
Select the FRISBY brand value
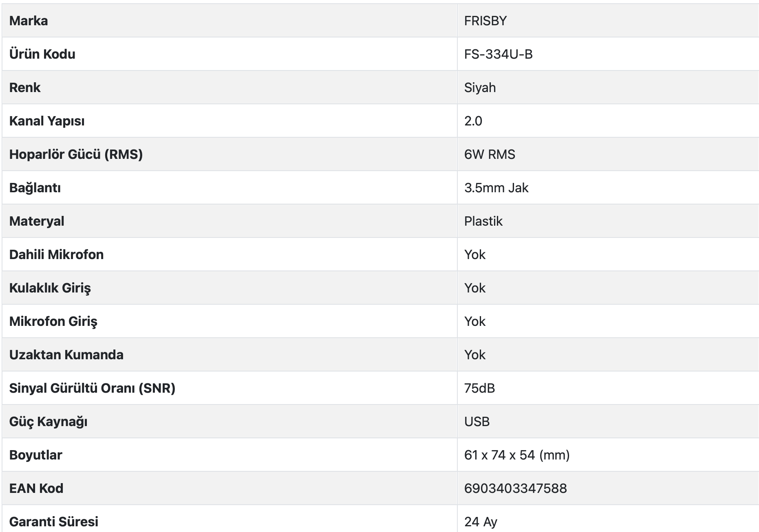coord(485,21)
